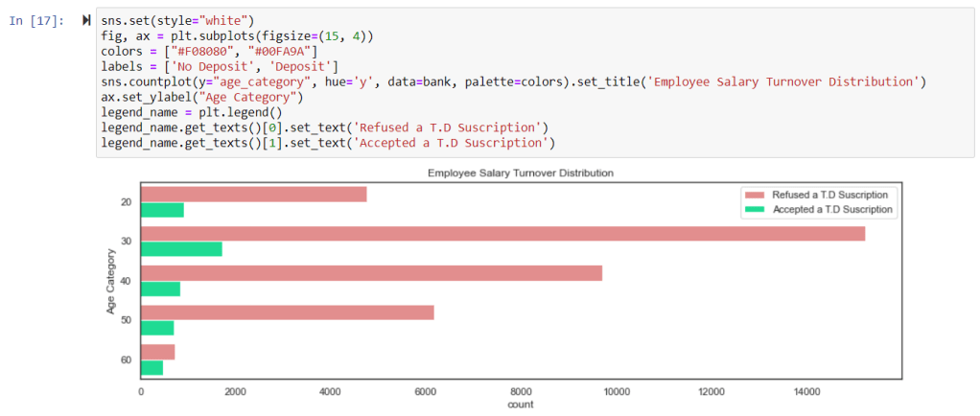Click the salmon legend swatch for Refused
Image resolution: width=980 pixels, height=416 pixels.
pos(750,195)
